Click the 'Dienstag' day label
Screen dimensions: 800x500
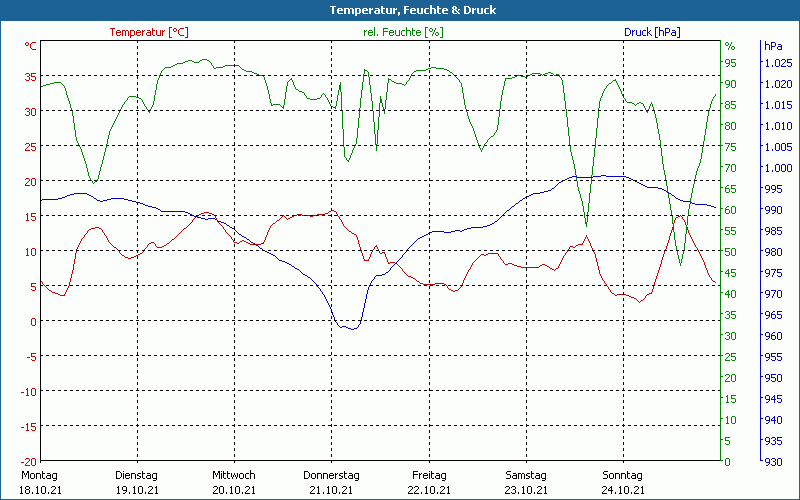pos(136,476)
